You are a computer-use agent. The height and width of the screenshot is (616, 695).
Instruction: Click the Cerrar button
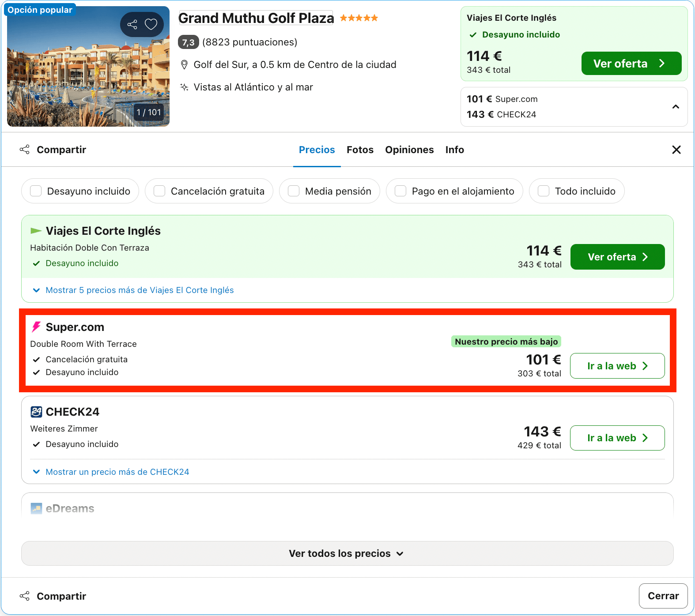click(x=663, y=596)
